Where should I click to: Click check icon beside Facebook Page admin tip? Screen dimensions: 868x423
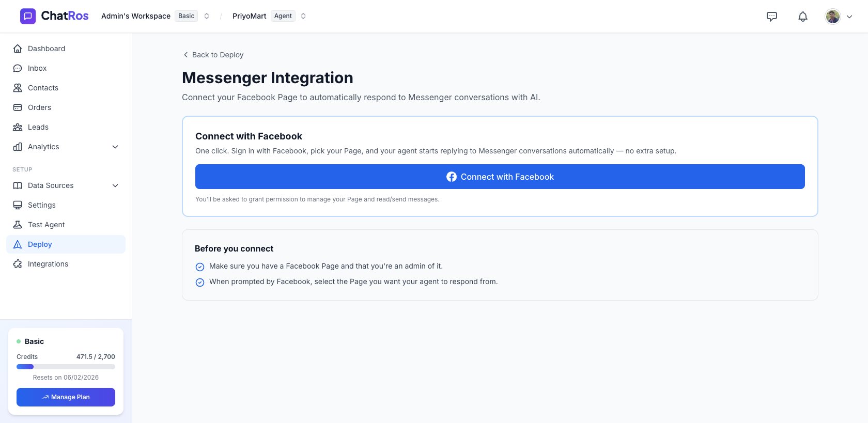(200, 267)
